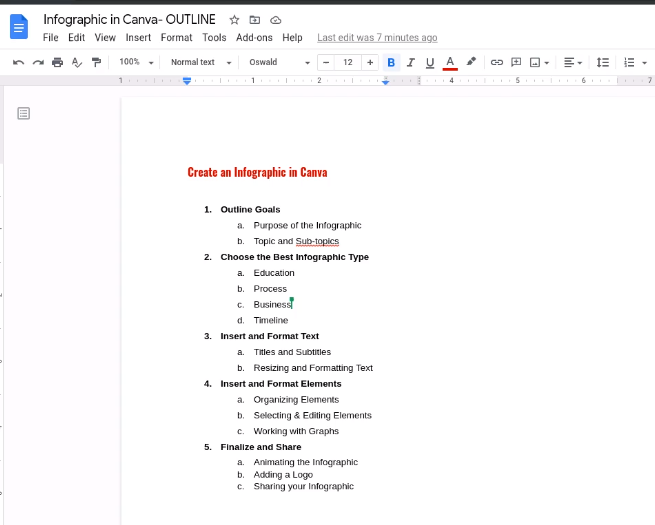This screenshot has height=525, width=655.
Task: Open the View menu
Action: (105, 38)
